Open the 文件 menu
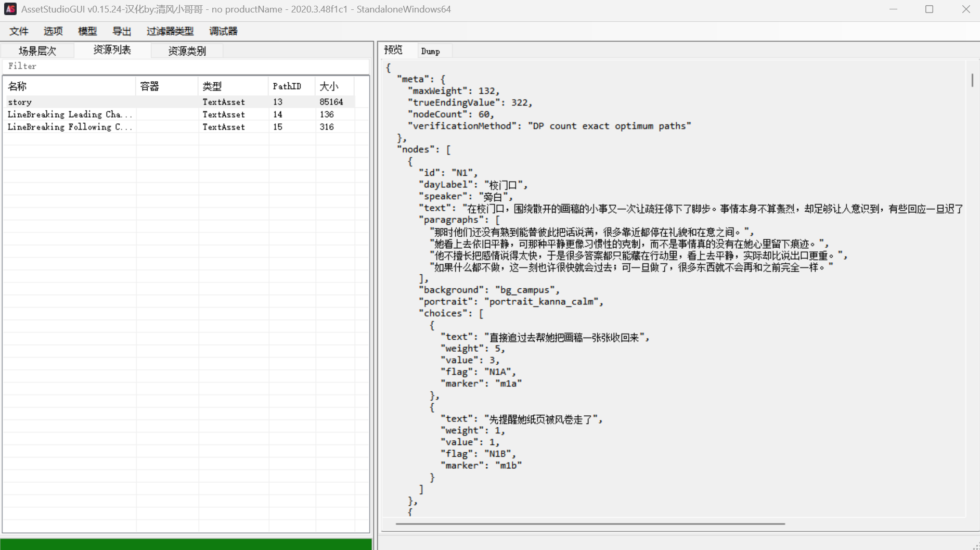 coord(19,31)
